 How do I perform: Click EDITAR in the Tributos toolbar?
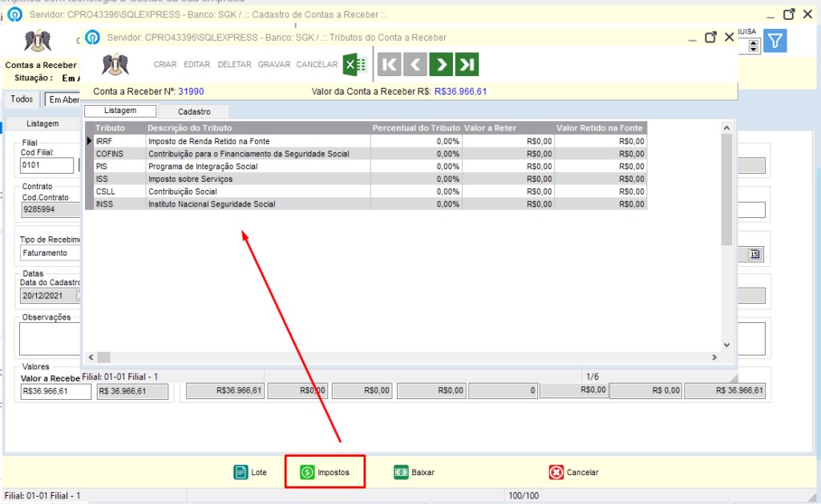tap(197, 64)
